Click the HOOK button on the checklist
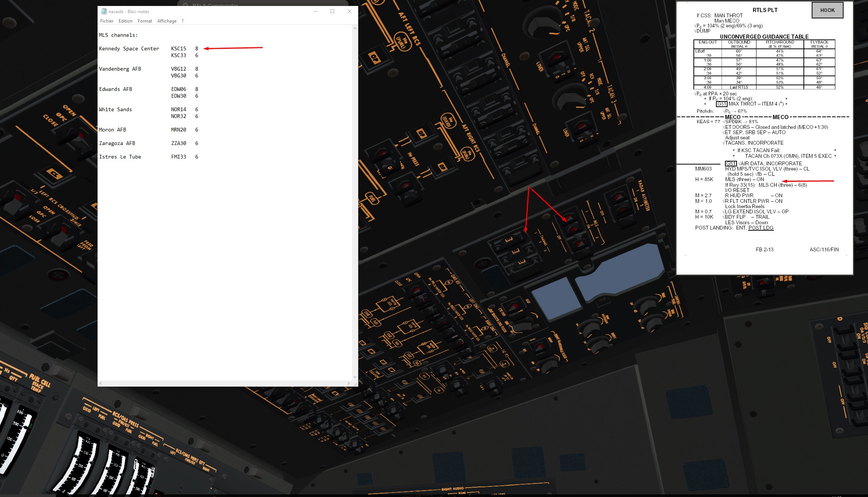Image resolution: width=868 pixels, height=497 pixels. coord(827,10)
